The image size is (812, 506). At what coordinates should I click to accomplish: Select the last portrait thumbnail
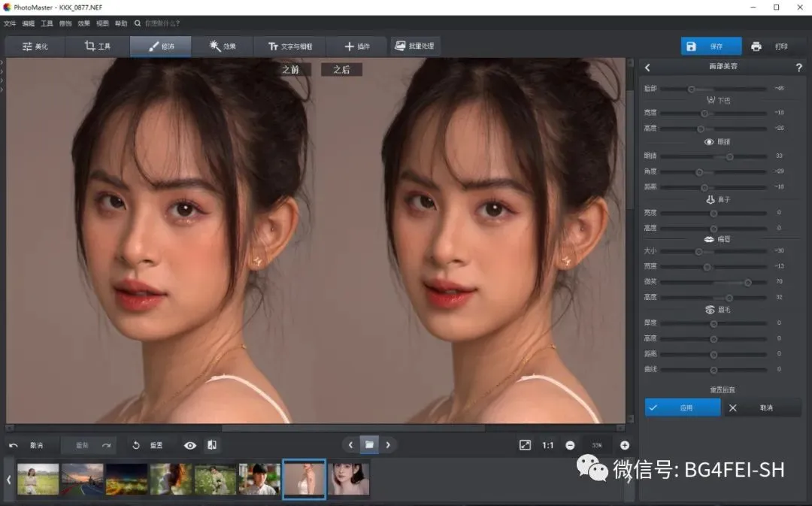[x=349, y=479]
